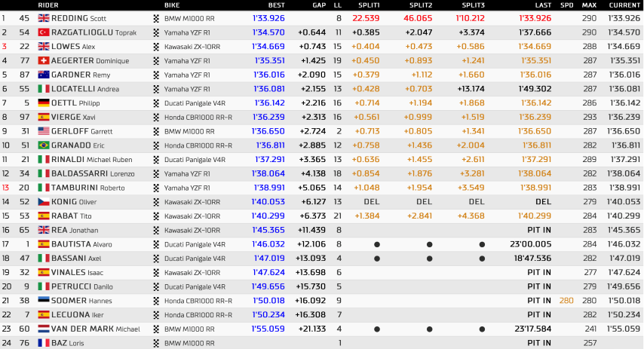Click gap value +0.644
This screenshot has width=644, height=349.
click(311, 32)
